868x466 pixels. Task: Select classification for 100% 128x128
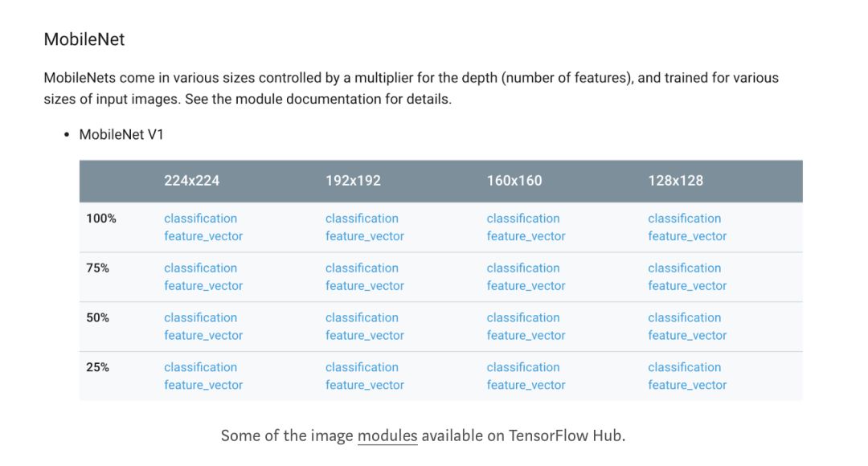point(684,219)
